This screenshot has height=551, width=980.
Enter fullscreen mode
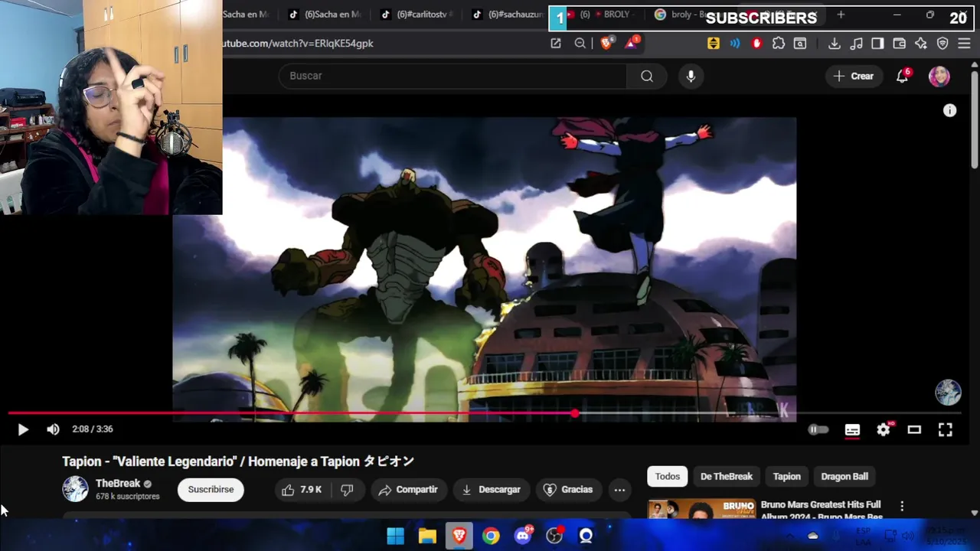click(946, 430)
